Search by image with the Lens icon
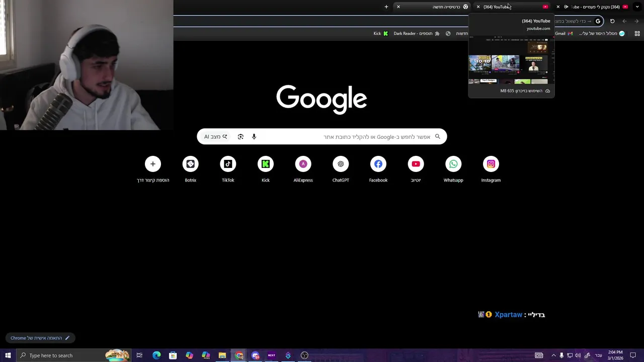Screen dimensions: 644x362 coord(240,137)
